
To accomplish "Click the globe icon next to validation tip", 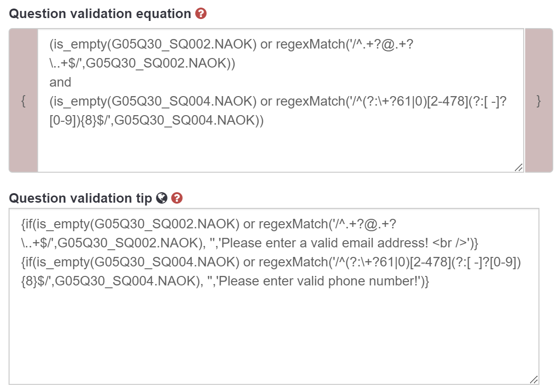I will click(162, 198).
